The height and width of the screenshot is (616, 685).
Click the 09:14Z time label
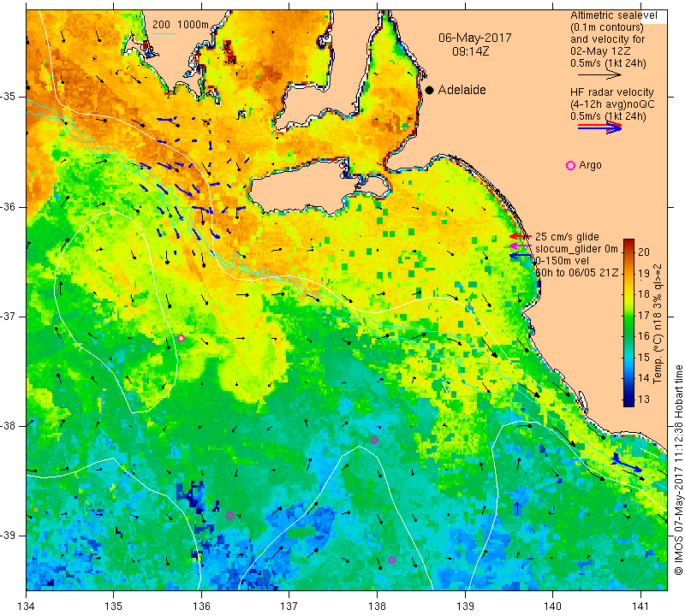(470, 51)
